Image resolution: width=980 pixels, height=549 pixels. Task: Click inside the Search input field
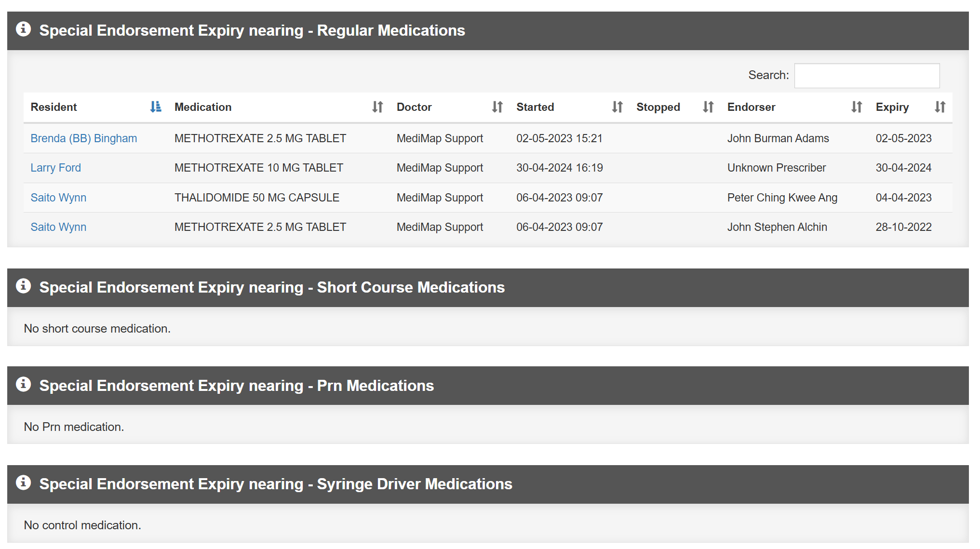(x=866, y=76)
